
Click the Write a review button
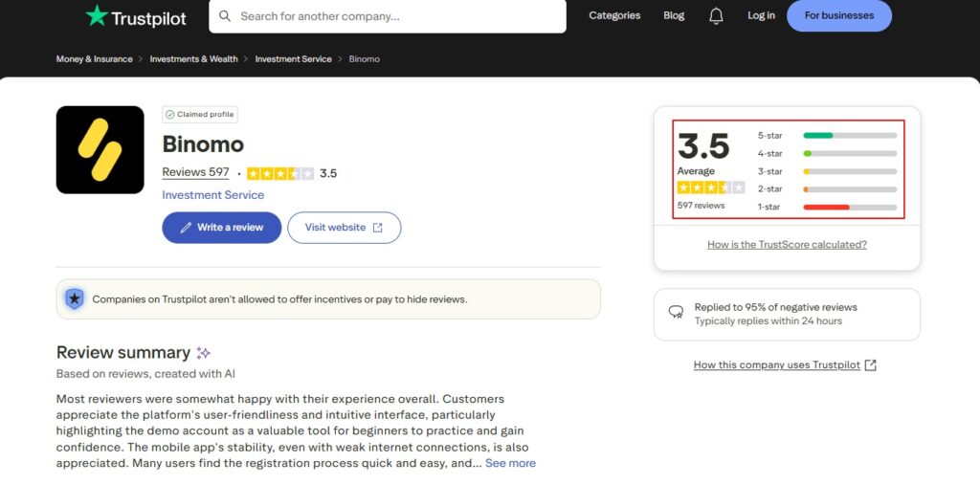coord(221,228)
